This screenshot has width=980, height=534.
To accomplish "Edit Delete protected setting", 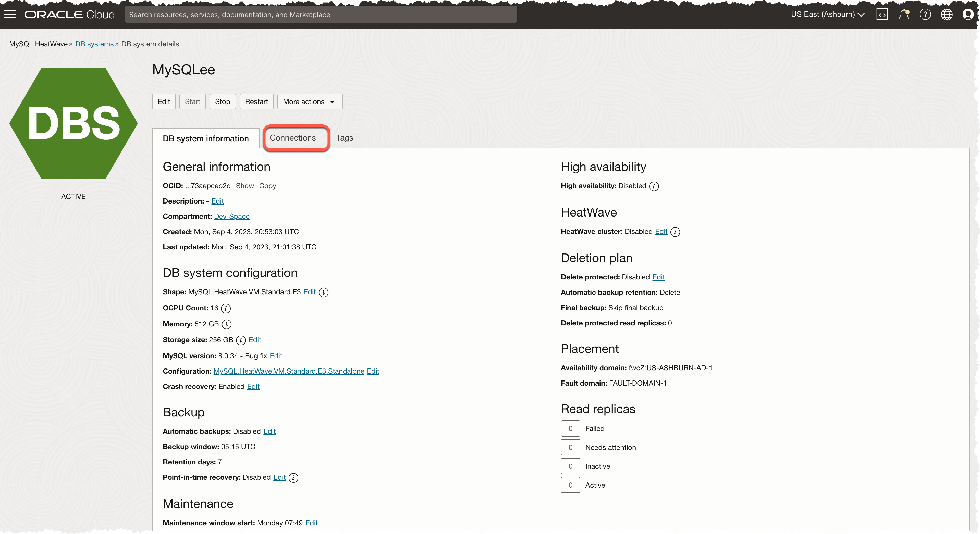I will click(x=658, y=277).
